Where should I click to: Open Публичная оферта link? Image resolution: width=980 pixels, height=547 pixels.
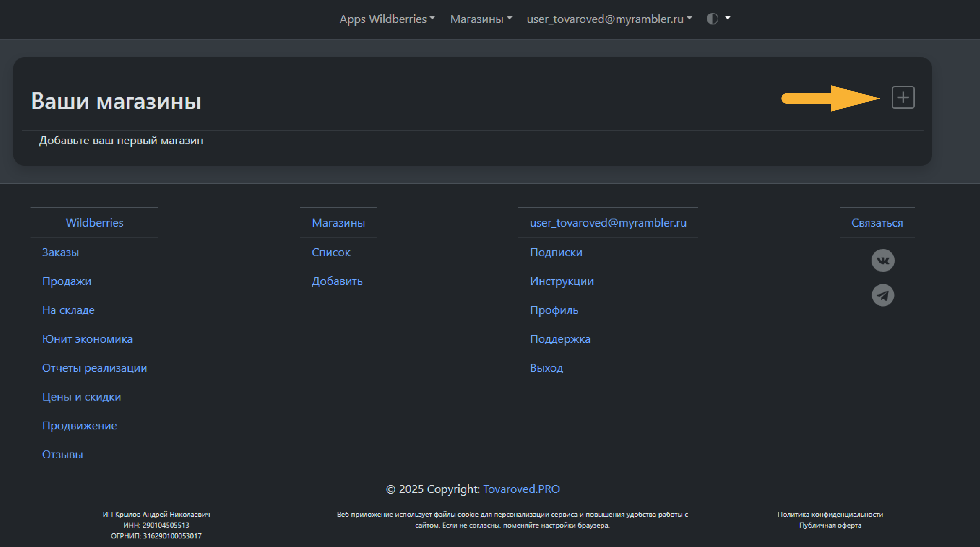tap(830, 525)
